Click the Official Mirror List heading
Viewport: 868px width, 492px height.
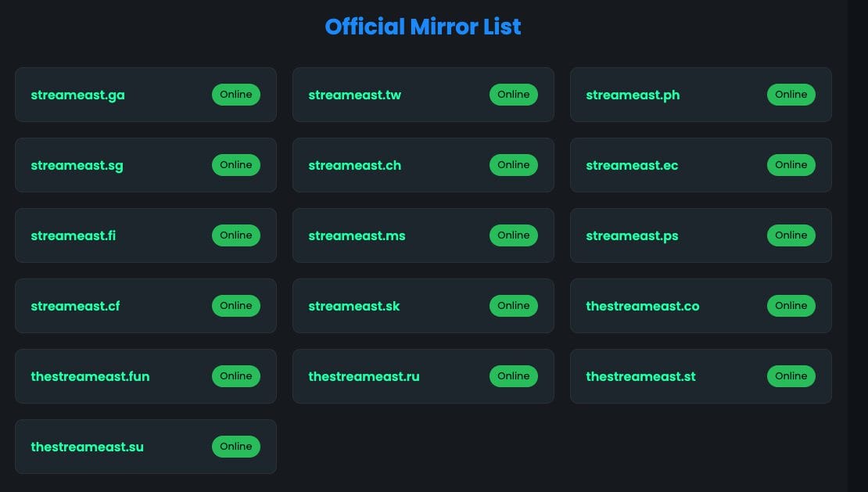(423, 27)
